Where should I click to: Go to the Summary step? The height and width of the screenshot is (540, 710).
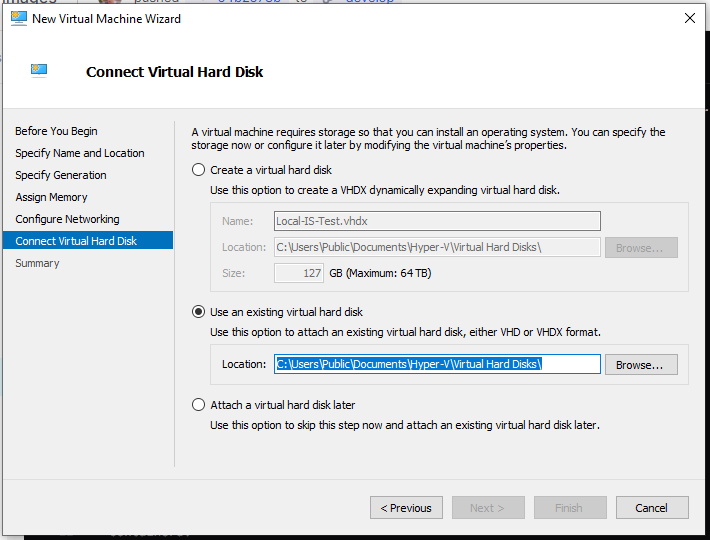pyautogui.click(x=37, y=263)
